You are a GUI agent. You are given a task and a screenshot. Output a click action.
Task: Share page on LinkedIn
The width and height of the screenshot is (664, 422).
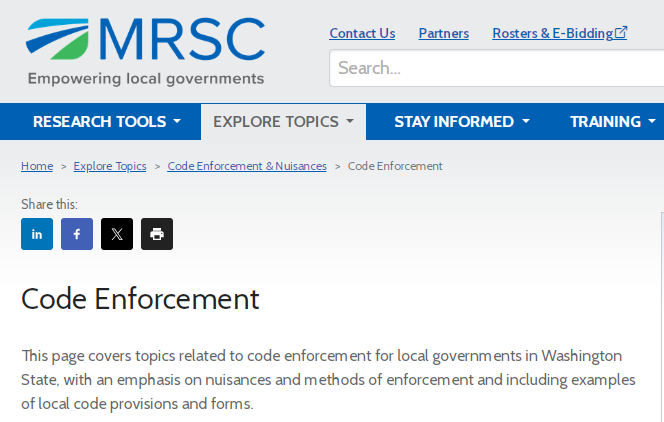tap(37, 234)
